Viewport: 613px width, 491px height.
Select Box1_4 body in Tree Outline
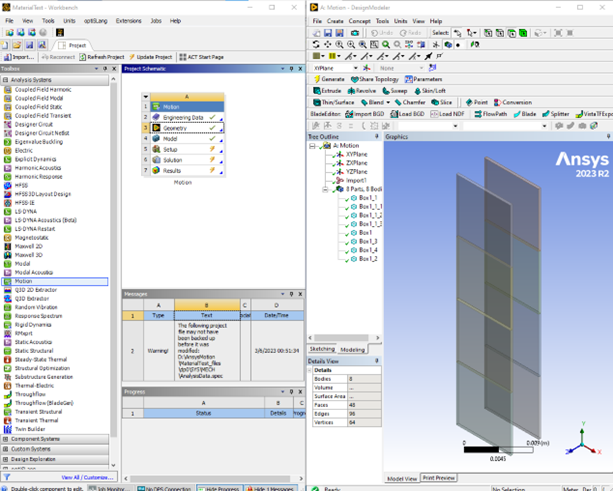368,250
